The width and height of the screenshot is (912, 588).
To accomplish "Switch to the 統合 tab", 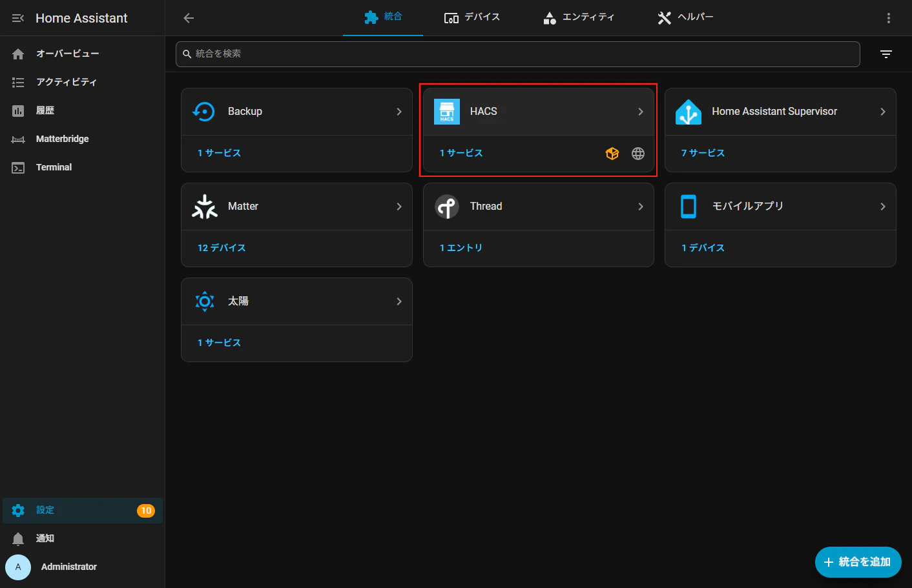I will (383, 17).
